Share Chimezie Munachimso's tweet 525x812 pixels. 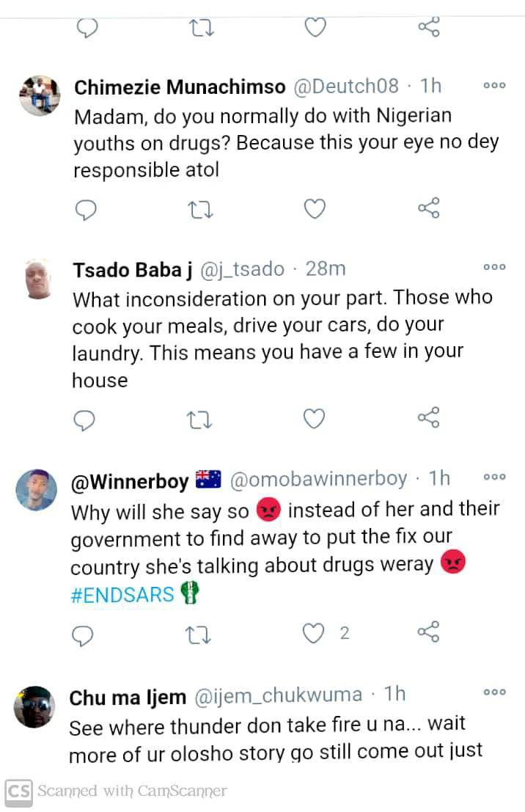(x=428, y=210)
